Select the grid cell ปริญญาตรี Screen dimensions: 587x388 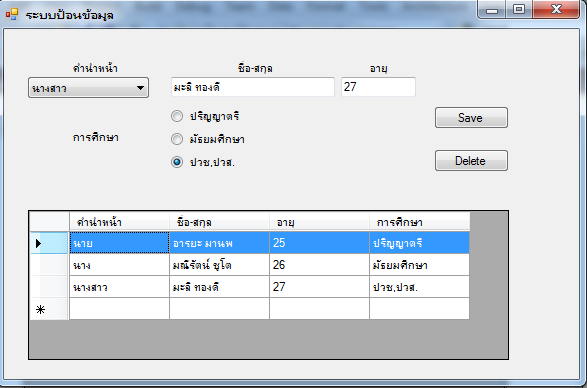pos(419,243)
